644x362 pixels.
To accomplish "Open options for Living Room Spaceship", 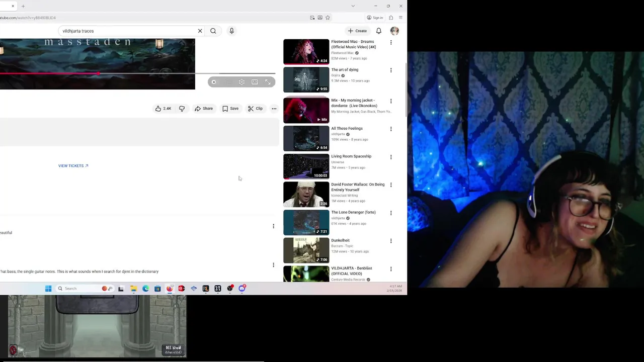I will click(391, 157).
